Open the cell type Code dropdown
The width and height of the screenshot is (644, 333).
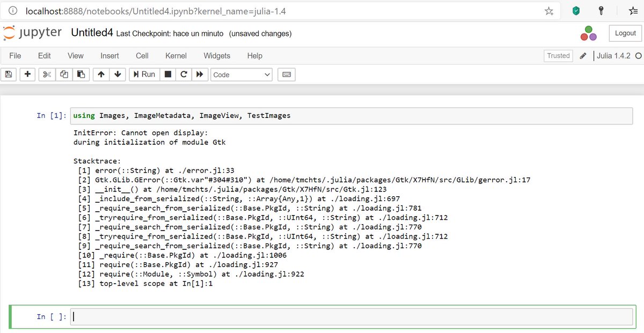pos(241,75)
